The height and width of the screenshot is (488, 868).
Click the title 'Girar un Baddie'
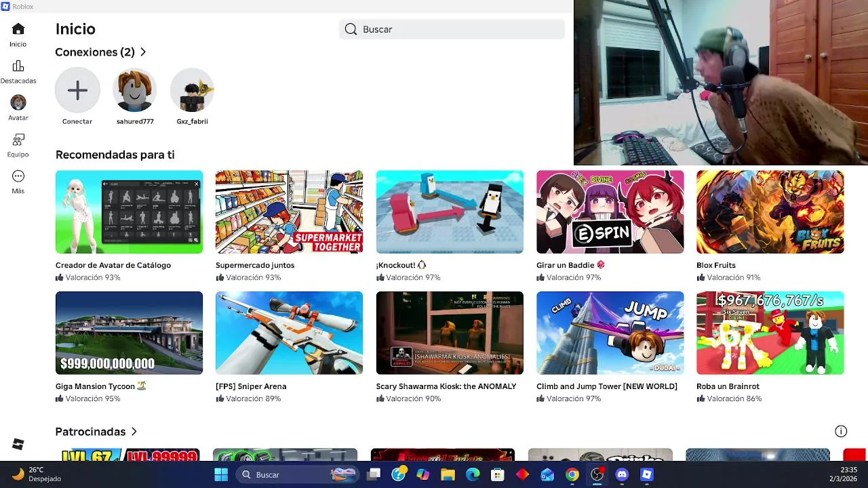coord(565,265)
